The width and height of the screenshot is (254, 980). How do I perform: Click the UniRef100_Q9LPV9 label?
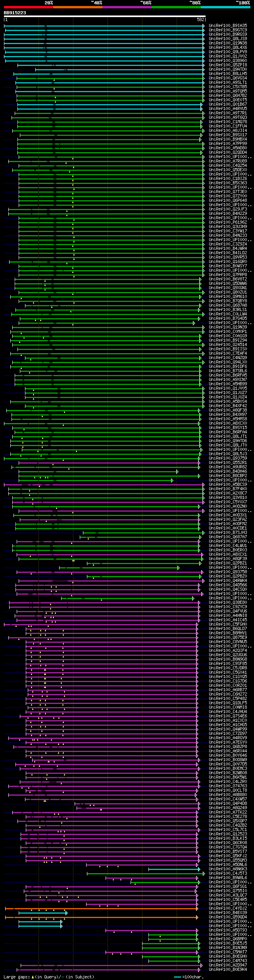coord(228,52)
